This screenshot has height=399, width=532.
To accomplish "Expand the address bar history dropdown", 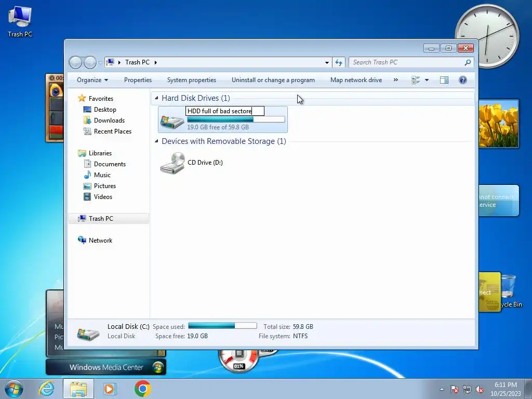I will tap(327, 62).
